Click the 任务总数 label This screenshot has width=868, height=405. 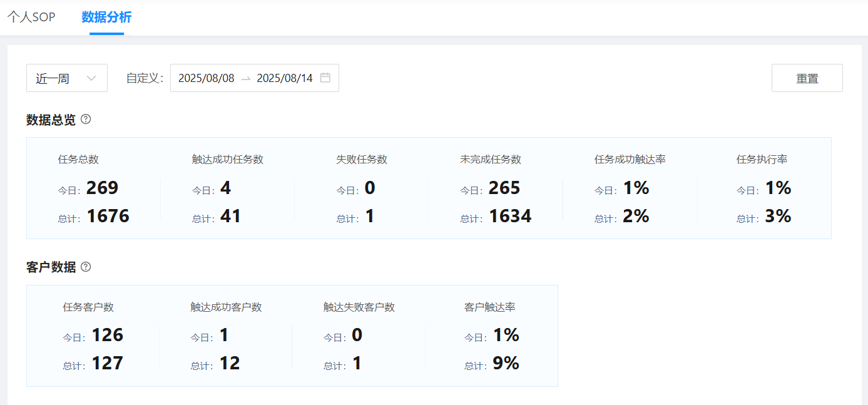tap(78, 160)
